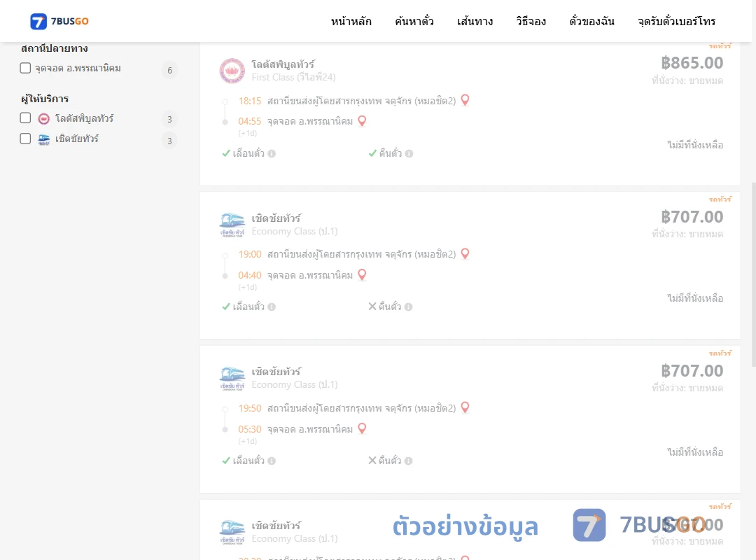Click the ผู้ให้บริการ filter heading
Viewport: 756px width, 560px height.
[x=45, y=99]
